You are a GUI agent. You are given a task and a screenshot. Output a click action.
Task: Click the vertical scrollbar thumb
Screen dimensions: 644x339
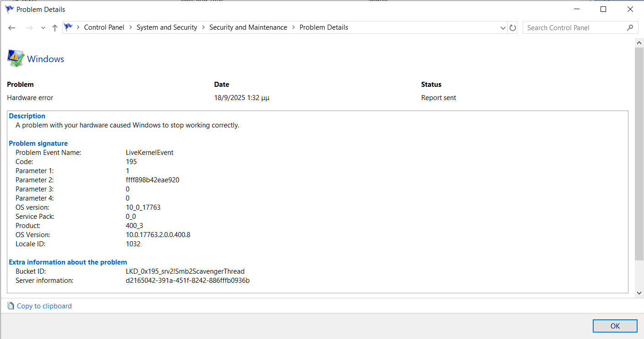coord(639,154)
